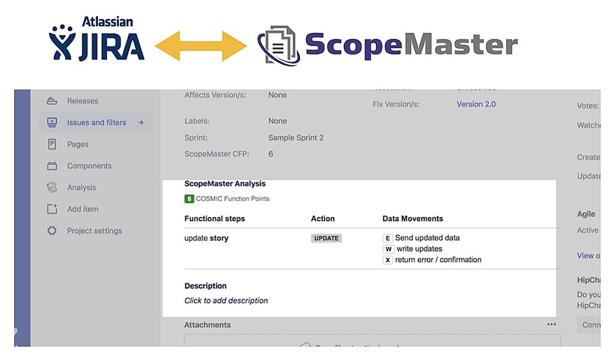Click the Atlassian JIRA logo
The image size is (612, 364).
(97, 41)
